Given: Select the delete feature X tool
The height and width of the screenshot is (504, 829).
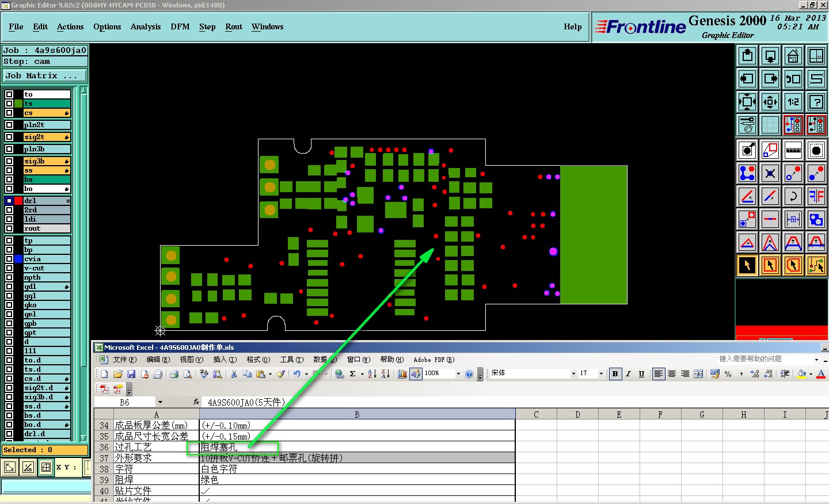Looking at the screenshot, I should (x=770, y=173).
